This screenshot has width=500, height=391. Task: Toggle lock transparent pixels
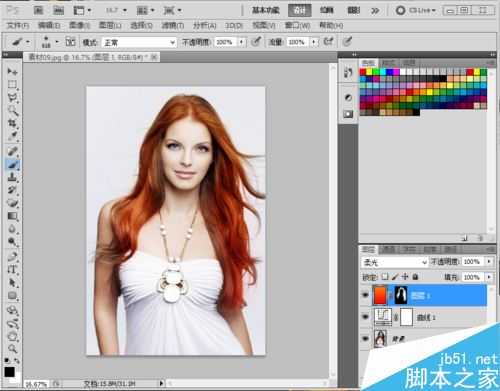pos(385,277)
